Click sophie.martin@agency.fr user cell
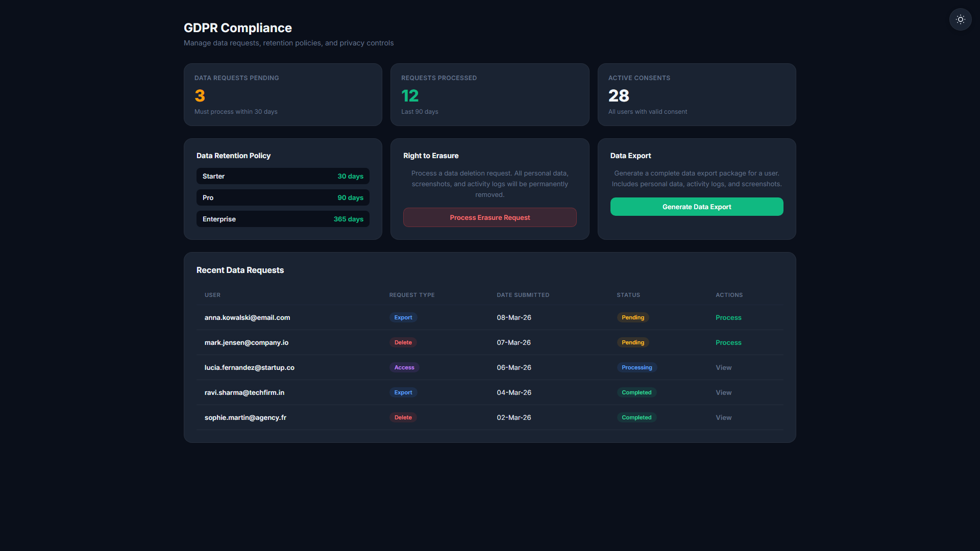The image size is (980, 551). 246,417
